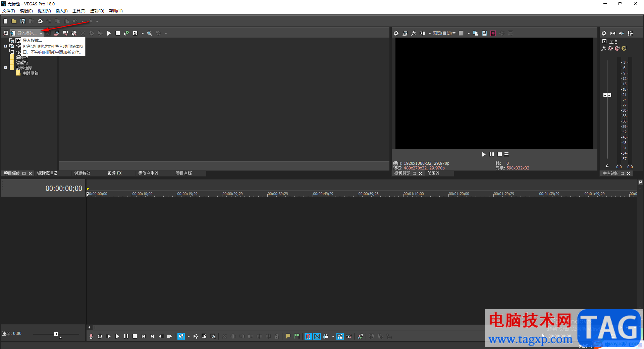Click preview on external monitor icon

tap(405, 33)
